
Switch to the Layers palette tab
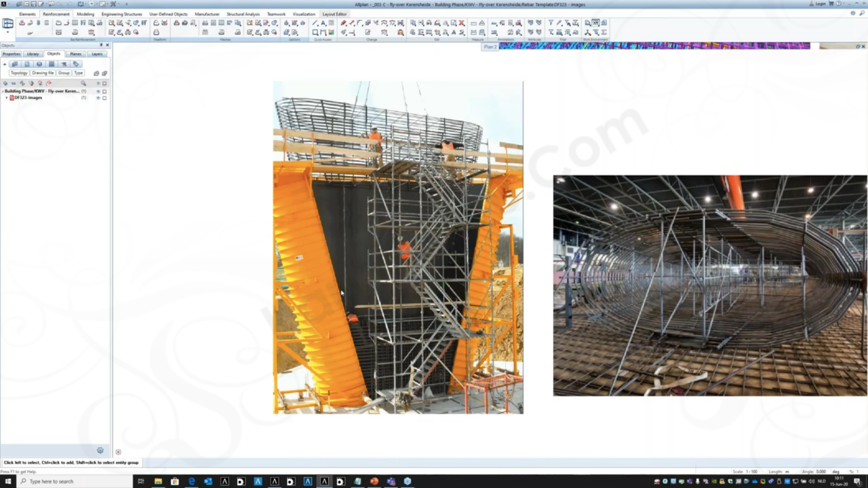(97, 54)
